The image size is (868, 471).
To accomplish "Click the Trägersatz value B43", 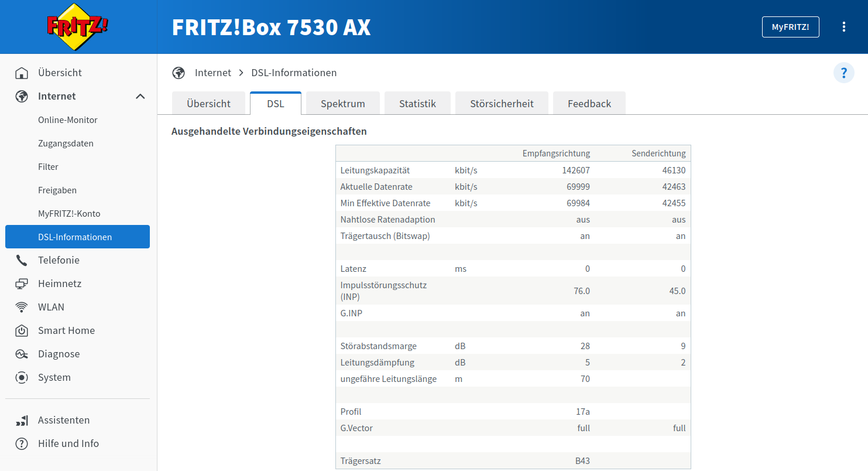I will click(582, 461).
